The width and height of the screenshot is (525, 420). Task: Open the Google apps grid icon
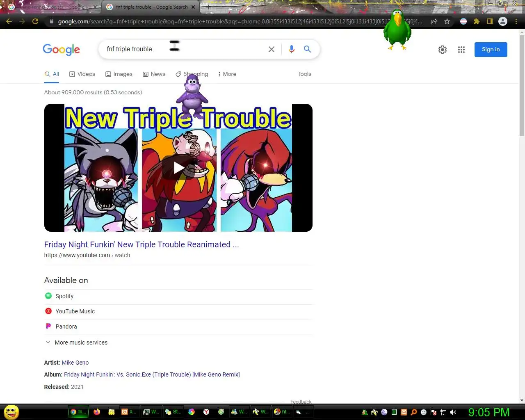461,50
